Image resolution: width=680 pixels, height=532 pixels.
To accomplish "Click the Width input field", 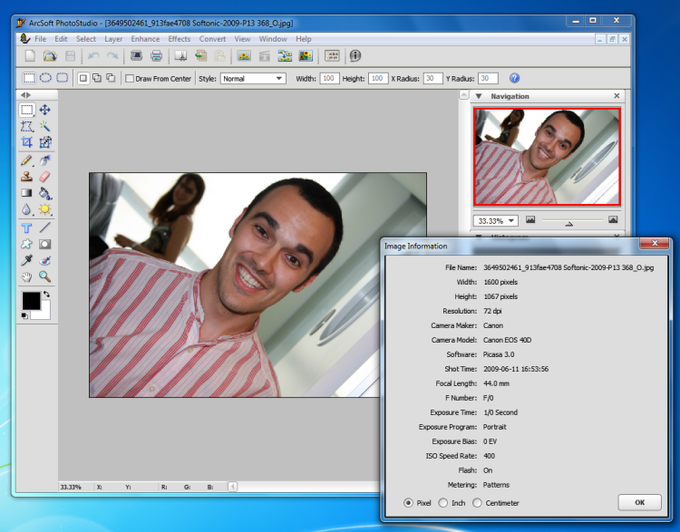I will pyautogui.click(x=329, y=78).
